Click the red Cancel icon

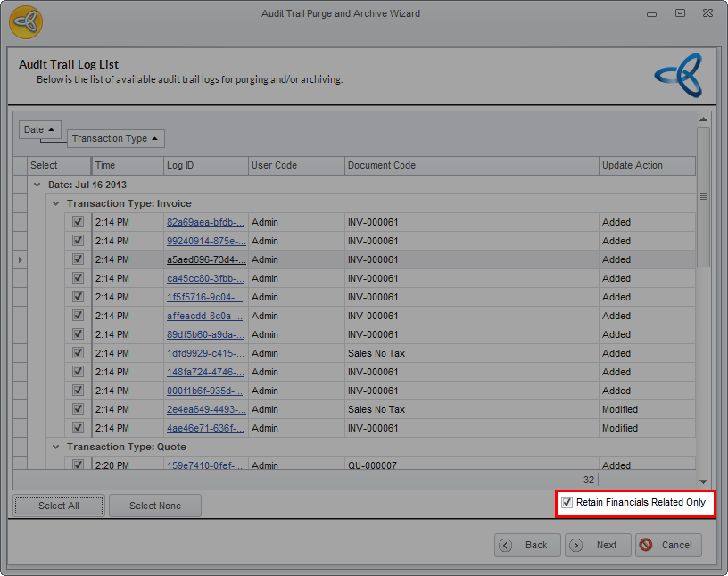(646, 545)
